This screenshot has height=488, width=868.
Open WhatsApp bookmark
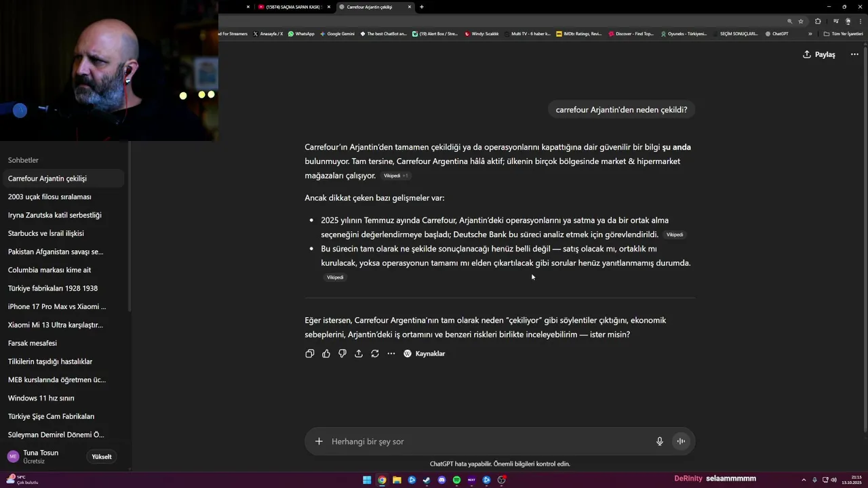tap(301, 33)
